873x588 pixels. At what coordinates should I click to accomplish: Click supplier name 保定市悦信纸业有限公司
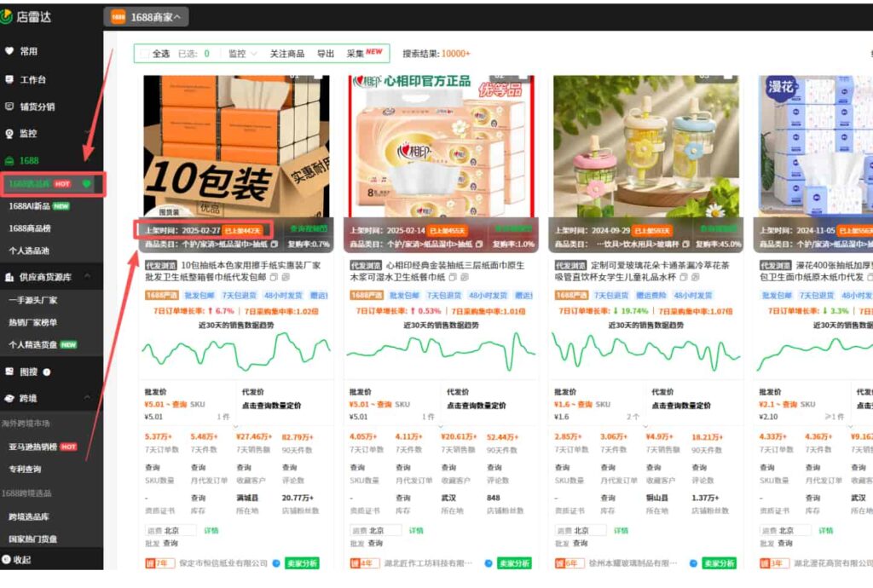pos(224,563)
